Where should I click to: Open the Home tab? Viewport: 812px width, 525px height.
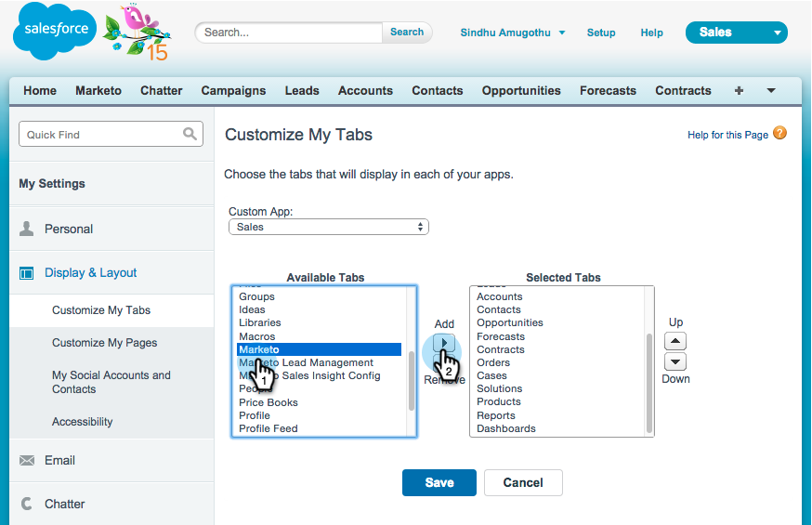tap(40, 91)
